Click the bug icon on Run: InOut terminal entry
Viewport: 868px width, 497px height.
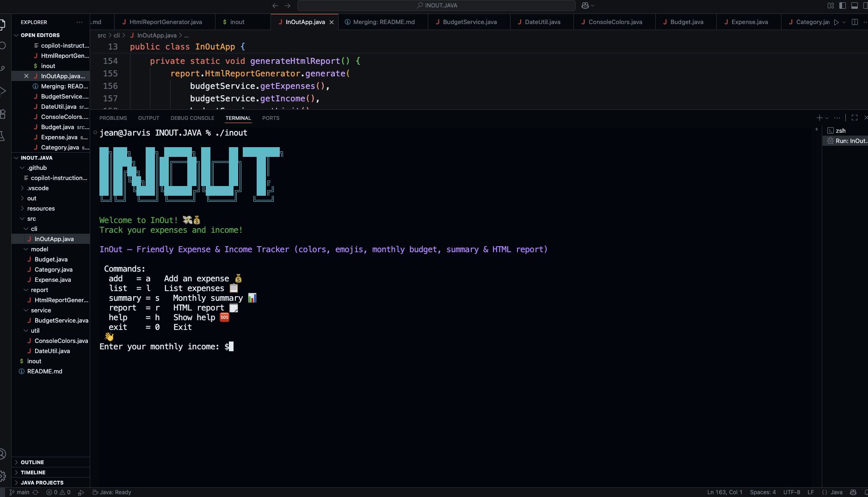pos(831,141)
